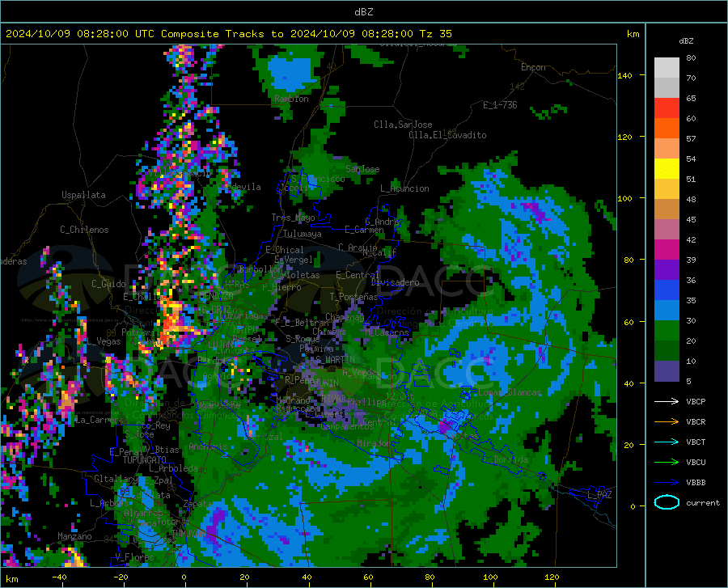The image size is (728, 588).
Task: Click the VBCT legend label
Action: click(x=696, y=442)
